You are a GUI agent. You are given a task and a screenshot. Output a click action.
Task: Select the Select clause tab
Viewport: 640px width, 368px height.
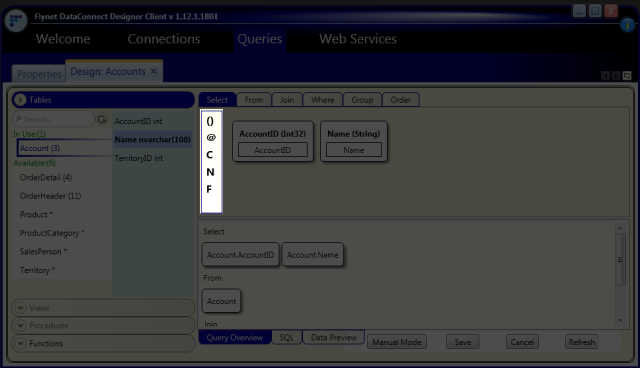coord(217,100)
